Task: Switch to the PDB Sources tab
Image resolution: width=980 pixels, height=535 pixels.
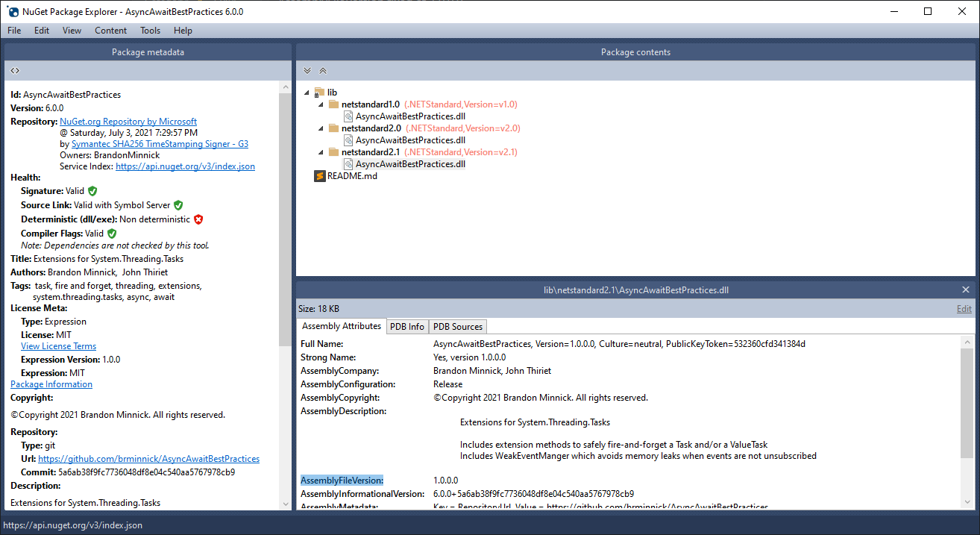Action: (458, 327)
